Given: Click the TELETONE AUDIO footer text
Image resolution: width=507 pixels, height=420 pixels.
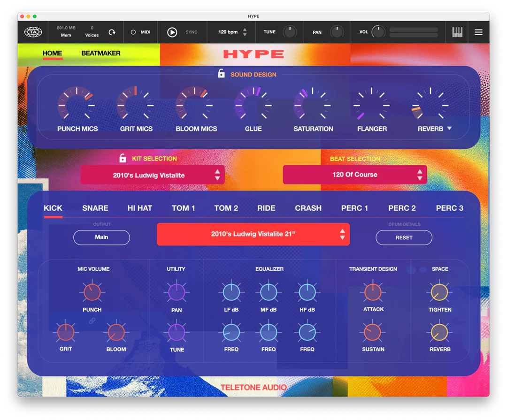Looking at the screenshot, I should (x=253, y=387).
